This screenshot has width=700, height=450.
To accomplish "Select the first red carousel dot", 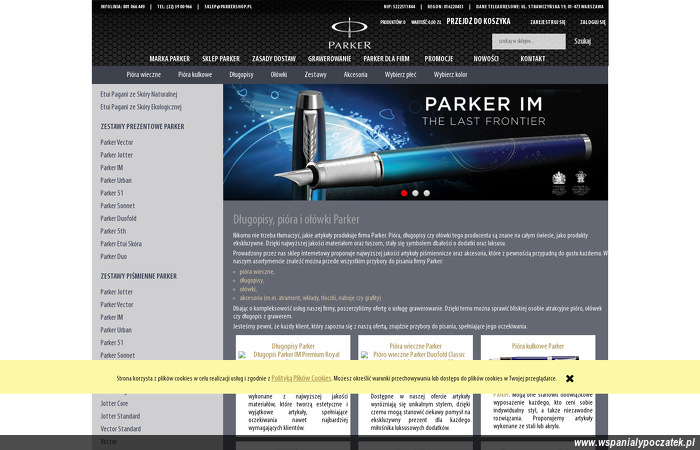I will [404, 193].
